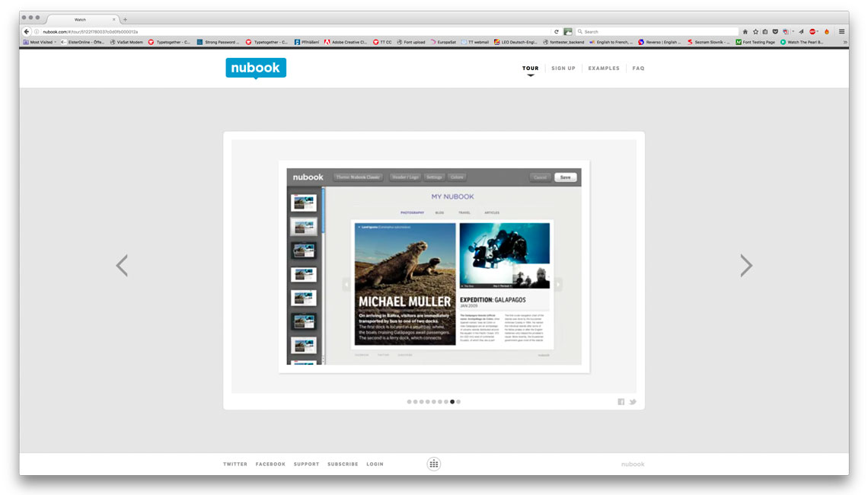Click the tour slide screenshot image

pyautogui.click(x=434, y=267)
